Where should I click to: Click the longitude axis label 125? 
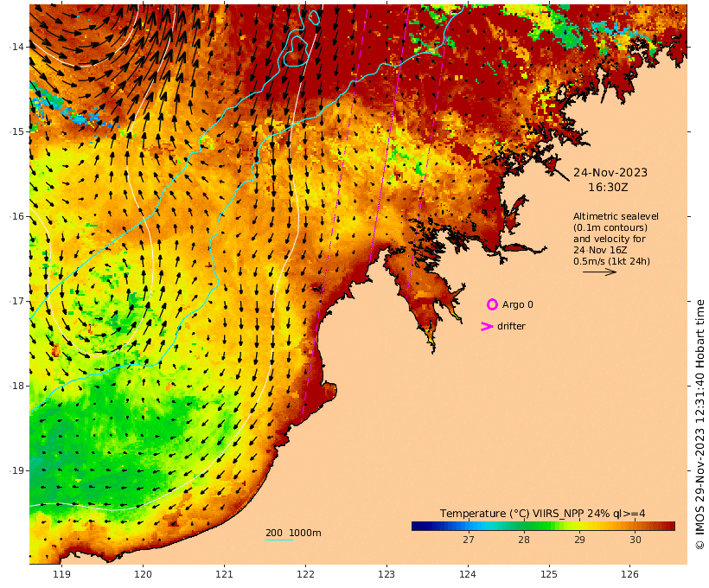pos(549,574)
